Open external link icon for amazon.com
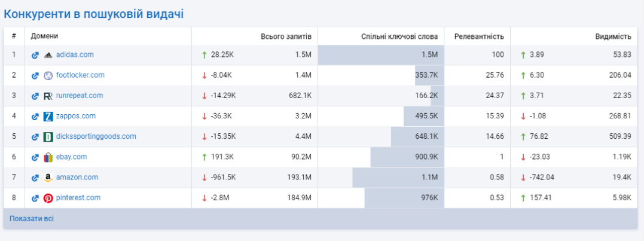The image size is (644, 241). [x=35, y=178]
